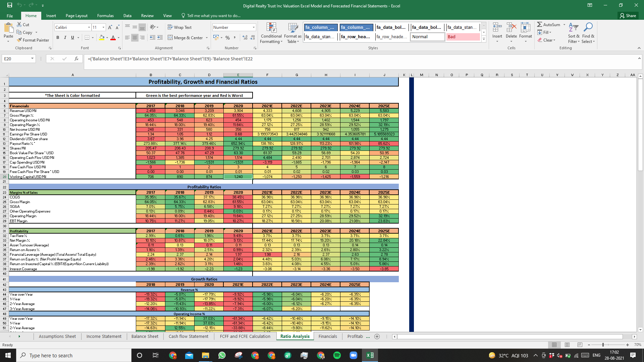Open the font size dropdown
This screenshot has width=644, height=362.
tap(103, 27)
